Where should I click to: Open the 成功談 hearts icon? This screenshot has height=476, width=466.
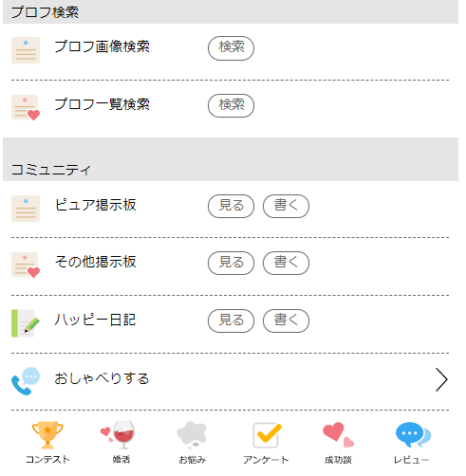tap(338, 435)
